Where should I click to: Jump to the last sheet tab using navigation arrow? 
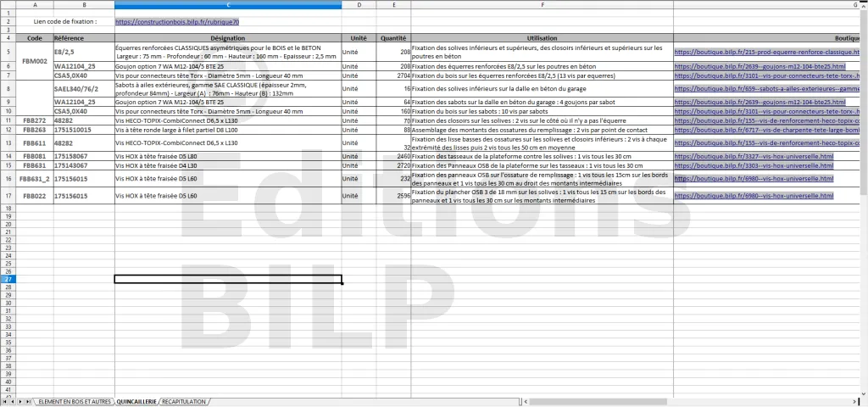[28, 400]
